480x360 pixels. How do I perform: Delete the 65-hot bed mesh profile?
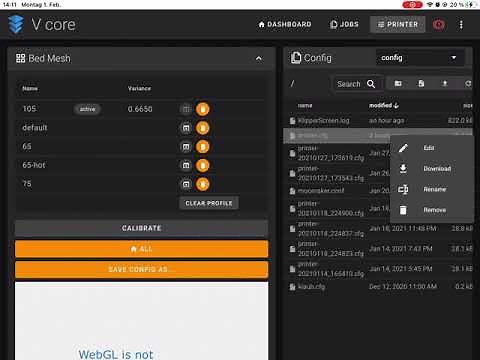point(202,165)
